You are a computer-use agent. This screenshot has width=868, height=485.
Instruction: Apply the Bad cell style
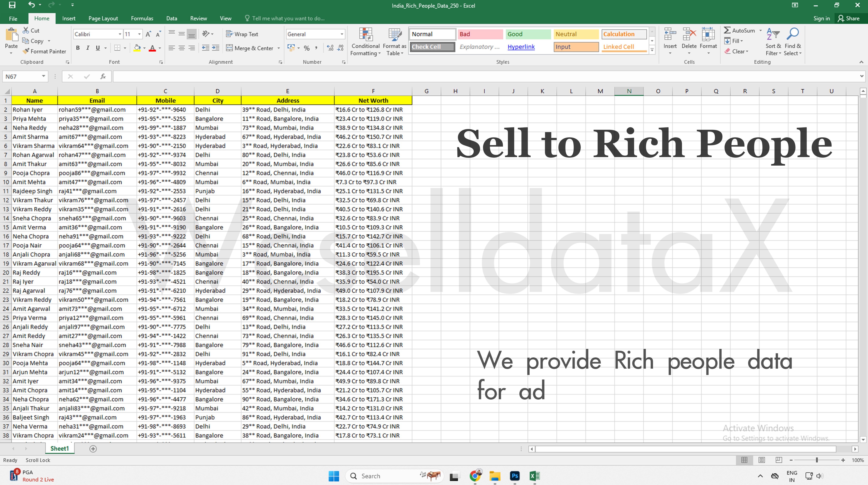pyautogui.click(x=480, y=34)
